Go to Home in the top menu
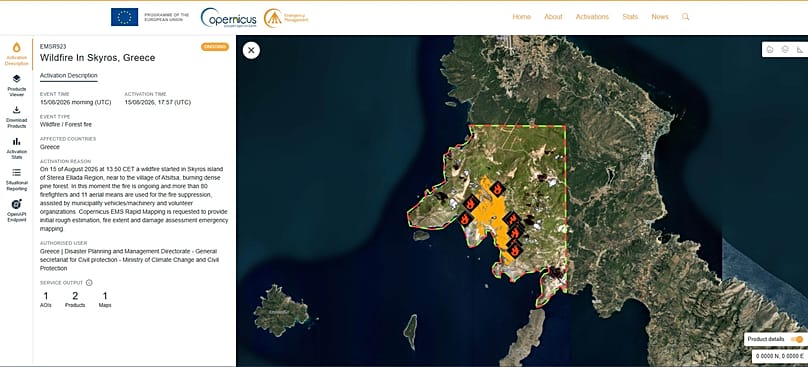 521,17
